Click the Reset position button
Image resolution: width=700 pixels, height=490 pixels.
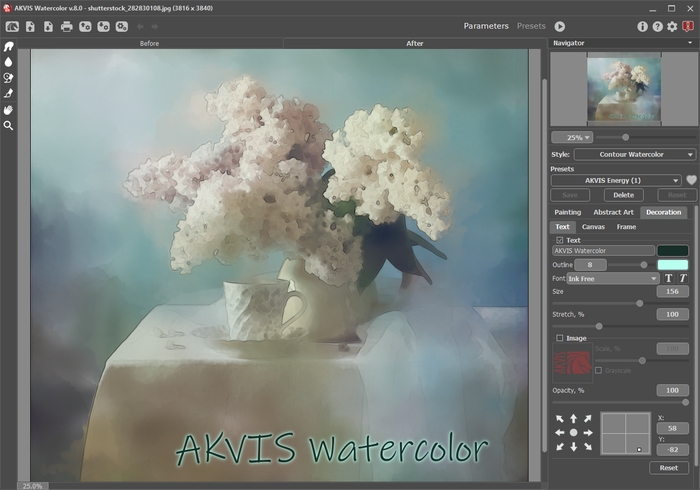coord(668,468)
